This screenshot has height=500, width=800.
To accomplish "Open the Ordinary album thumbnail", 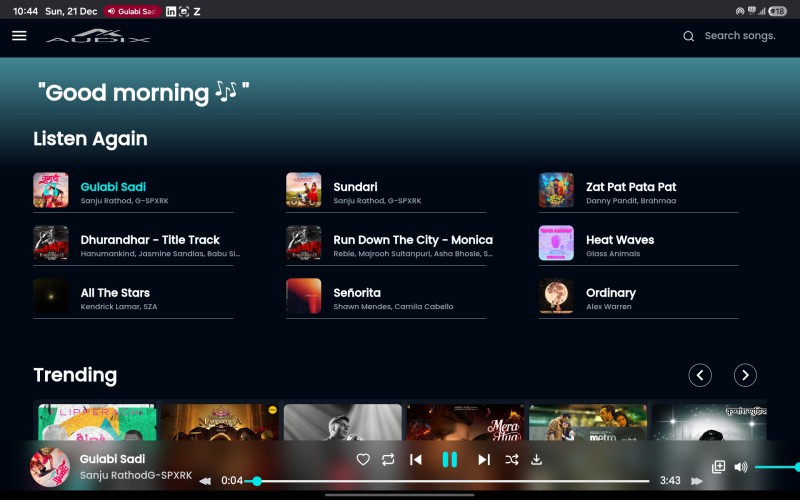I will pyautogui.click(x=556, y=296).
